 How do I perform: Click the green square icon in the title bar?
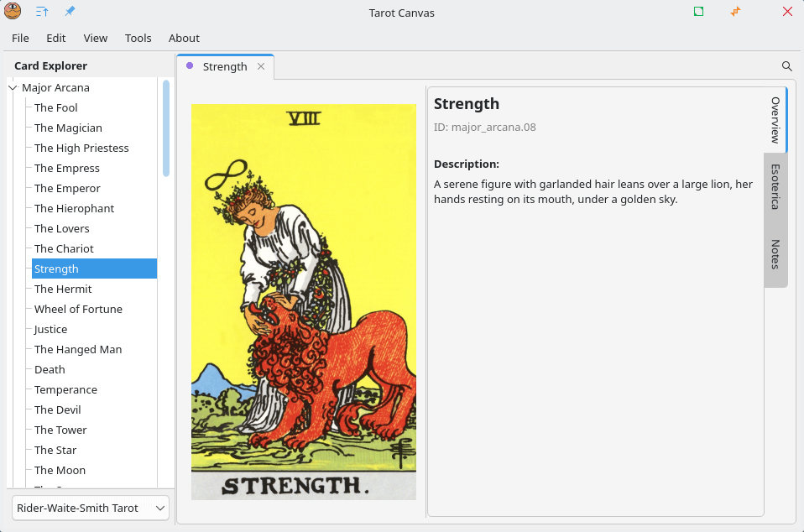point(698,12)
